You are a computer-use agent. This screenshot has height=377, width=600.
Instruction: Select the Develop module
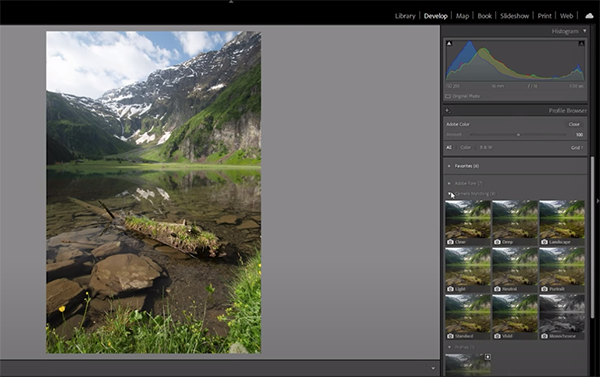435,16
